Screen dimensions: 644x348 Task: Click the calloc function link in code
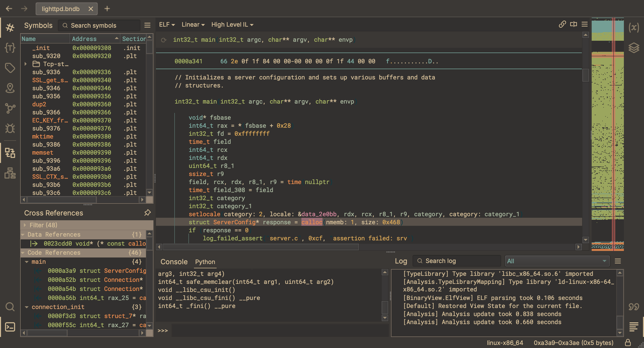[x=312, y=222]
